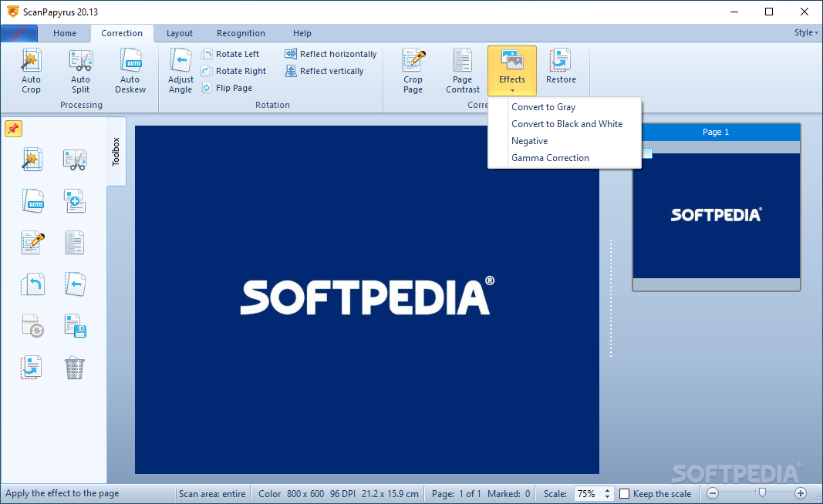Click the Toolbox vertical tab label
The height and width of the screenshot is (504, 823).
click(116, 152)
